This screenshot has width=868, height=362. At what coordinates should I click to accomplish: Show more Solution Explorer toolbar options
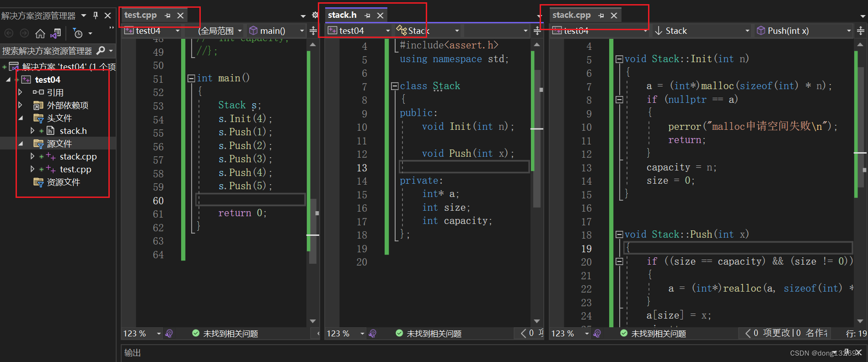click(x=111, y=28)
